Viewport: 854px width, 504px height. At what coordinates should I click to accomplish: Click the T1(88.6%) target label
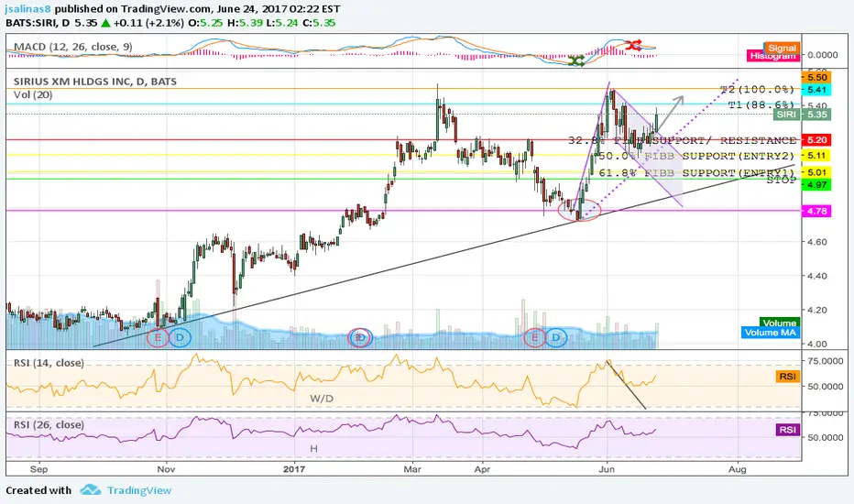click(x=761, y=104)
